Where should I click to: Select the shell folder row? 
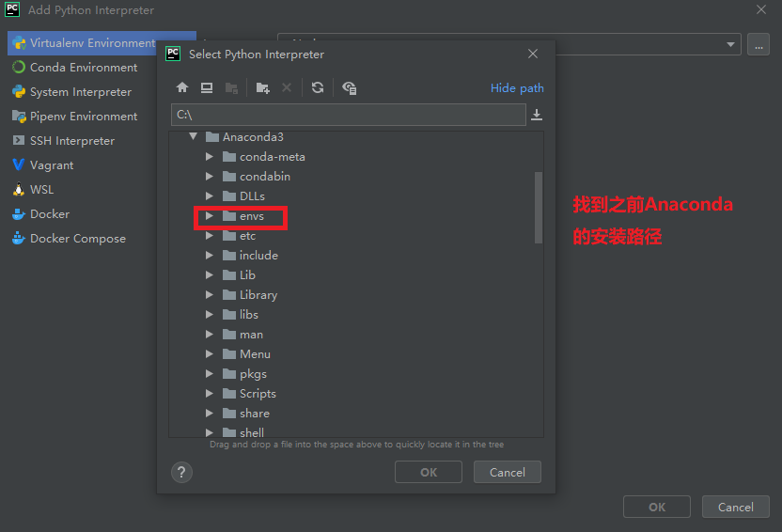[x=352, y=431]
